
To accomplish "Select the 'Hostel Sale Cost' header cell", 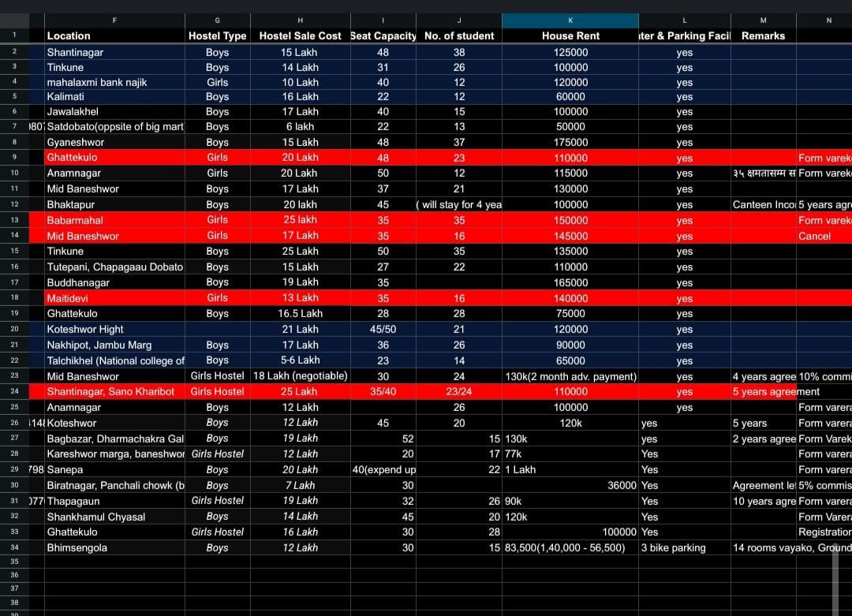I will [x=300, y=35].
